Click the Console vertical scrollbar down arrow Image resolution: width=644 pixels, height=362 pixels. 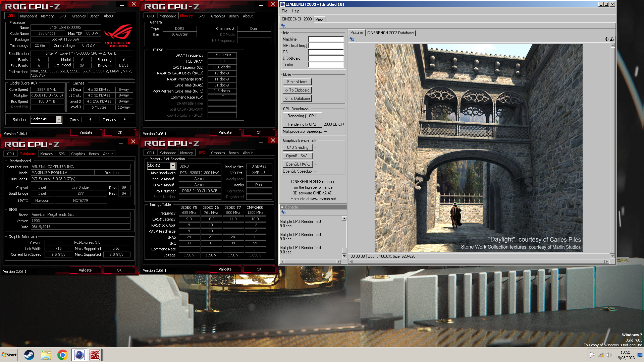pyautogui.click(x=344, y=256)
